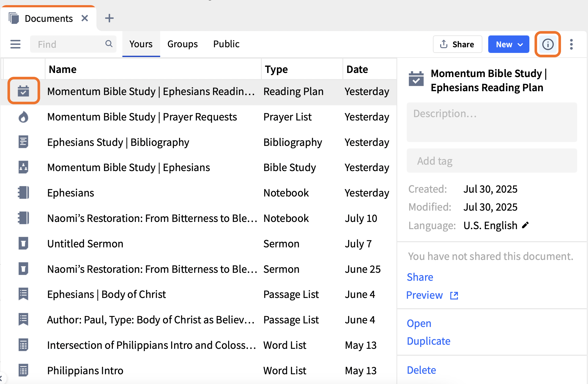Screen dimensions: 588x384
Task: Open the vertical three-dot overflow menu
Action: pos(571,44)
